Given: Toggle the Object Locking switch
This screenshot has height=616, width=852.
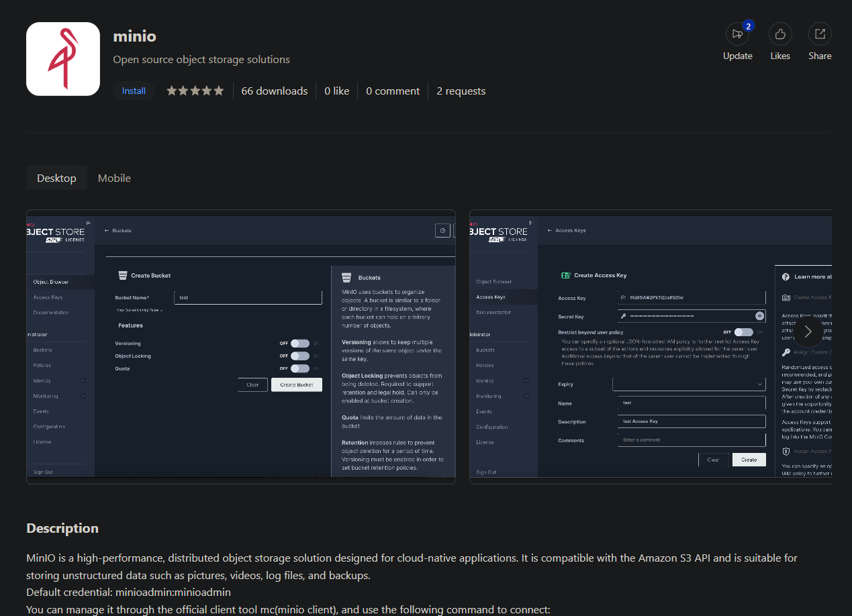Looking at the screenshot, I should click(299, 356).
